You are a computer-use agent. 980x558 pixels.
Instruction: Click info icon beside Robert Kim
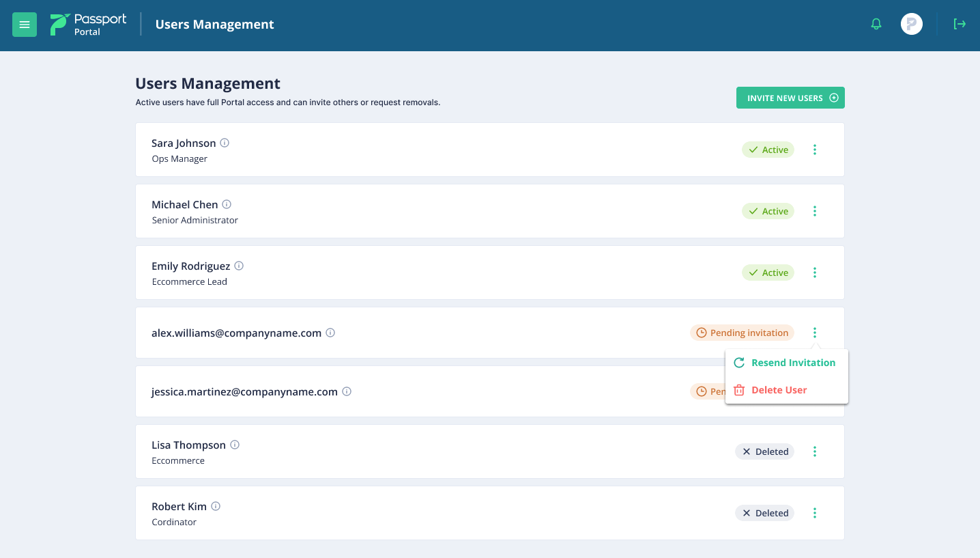(216, 507)
